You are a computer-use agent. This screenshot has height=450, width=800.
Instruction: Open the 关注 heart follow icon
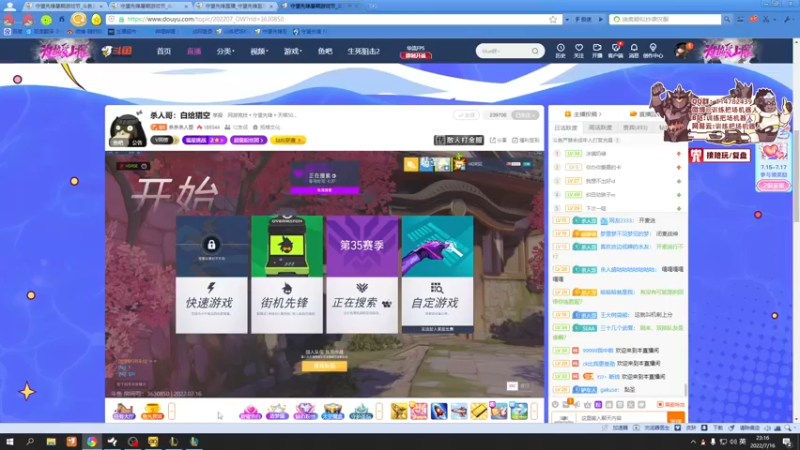579,51
